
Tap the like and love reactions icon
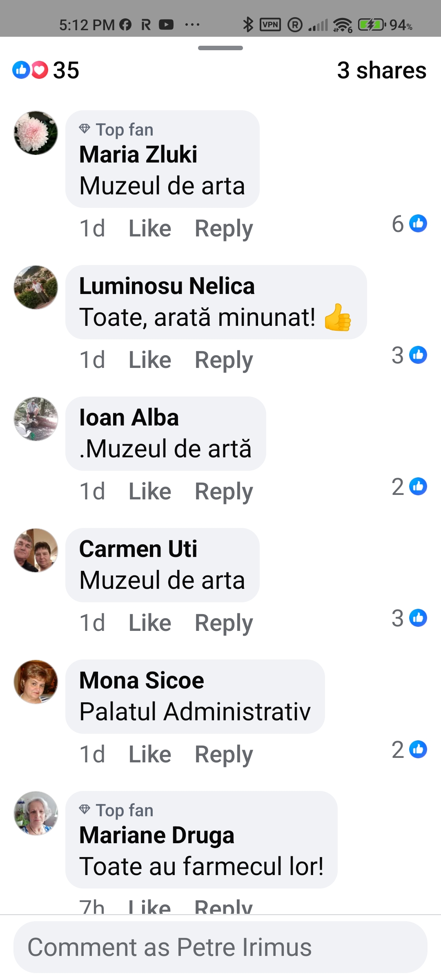[30, 70]
